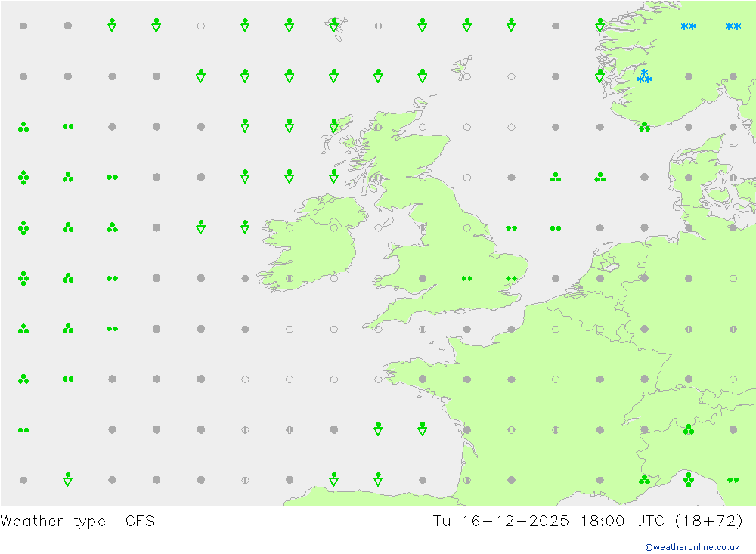Select the rain symbol over southeast England's coast
The image size is (756, 554).
511,278
